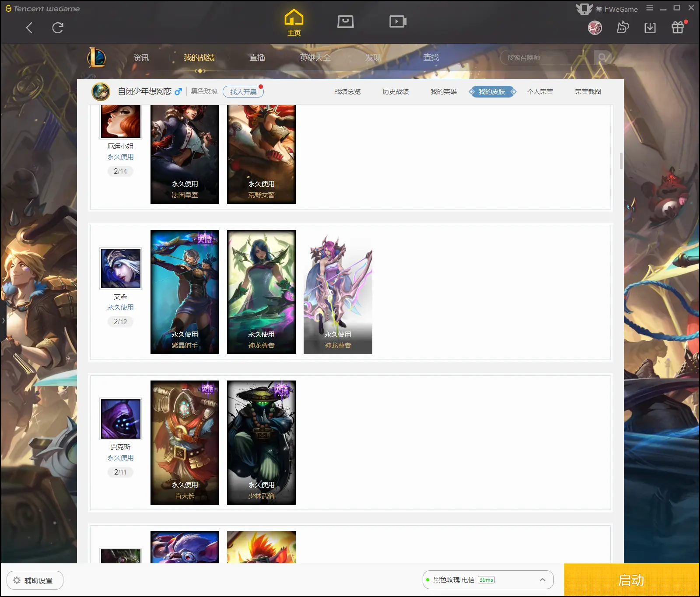Viewport: 700px width, 597px height.
Task: Click the 搜索召唤师 search field
Action: tap(547, 57)
